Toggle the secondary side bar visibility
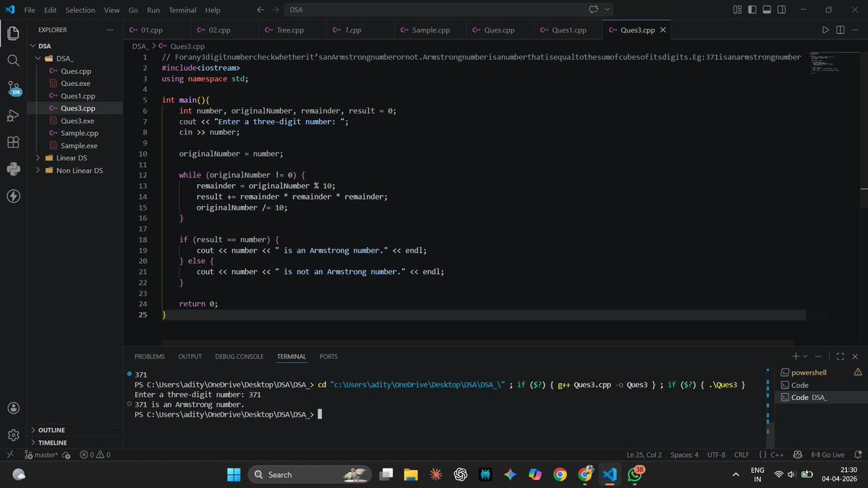 pyautogui.click(x=781, y=10)
